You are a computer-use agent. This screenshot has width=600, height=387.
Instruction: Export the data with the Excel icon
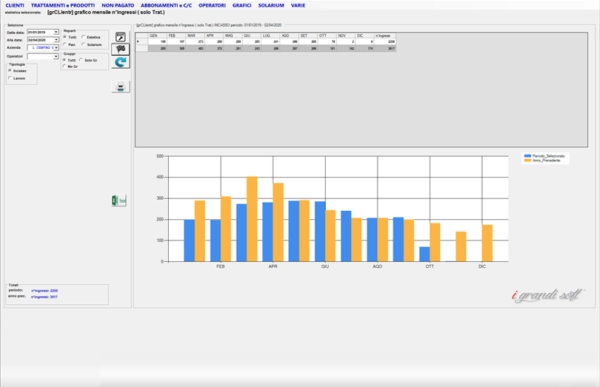tap(119, 201)
